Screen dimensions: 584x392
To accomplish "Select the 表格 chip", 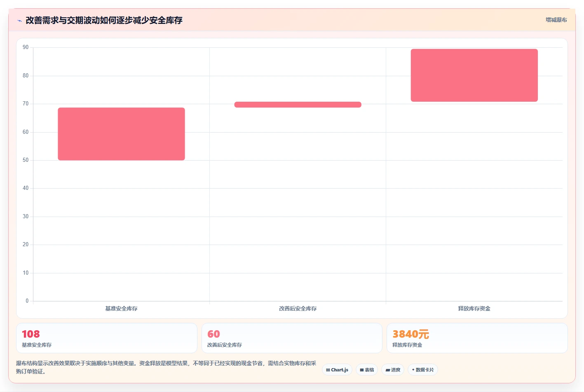I will point(367,370).
